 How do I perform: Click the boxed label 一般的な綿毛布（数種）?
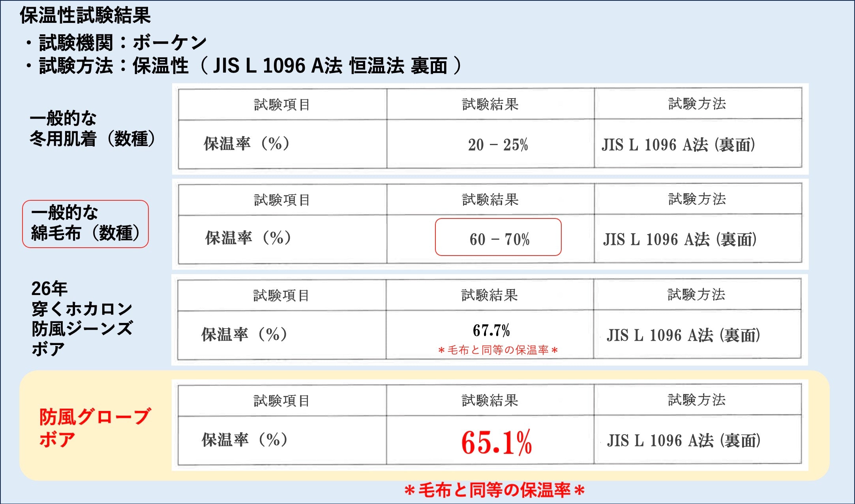coord(85,224)
